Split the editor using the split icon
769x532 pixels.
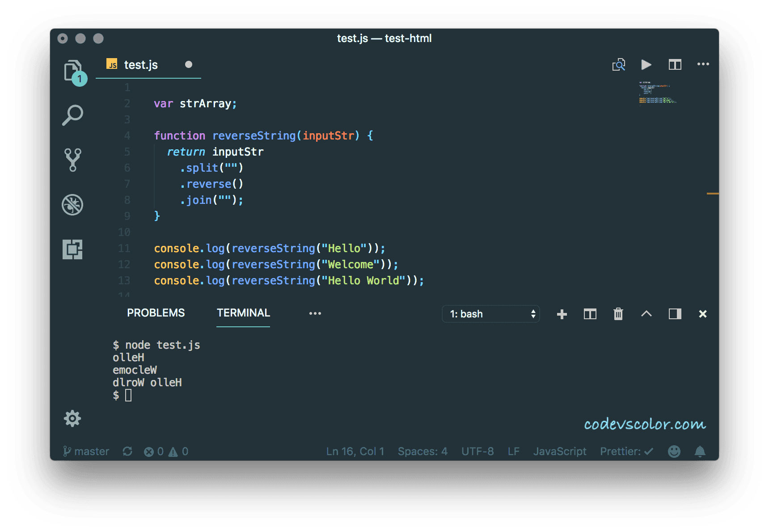coord(675,64)
